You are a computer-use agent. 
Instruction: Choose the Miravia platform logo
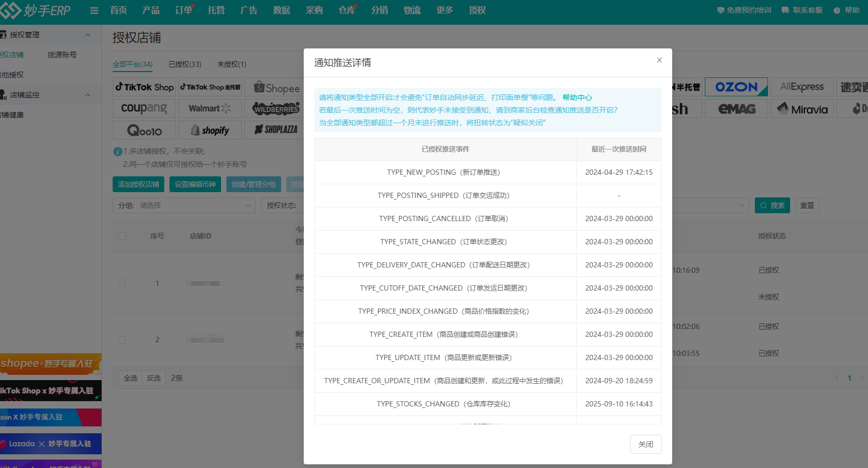[x=802, y=109]
